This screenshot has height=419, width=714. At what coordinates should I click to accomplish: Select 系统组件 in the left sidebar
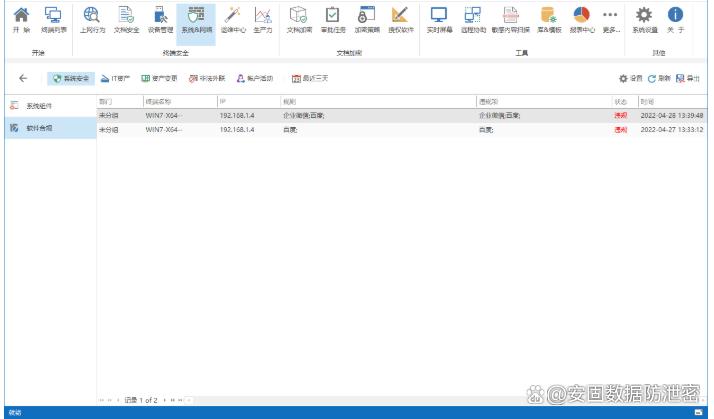[x=39, y=105]
